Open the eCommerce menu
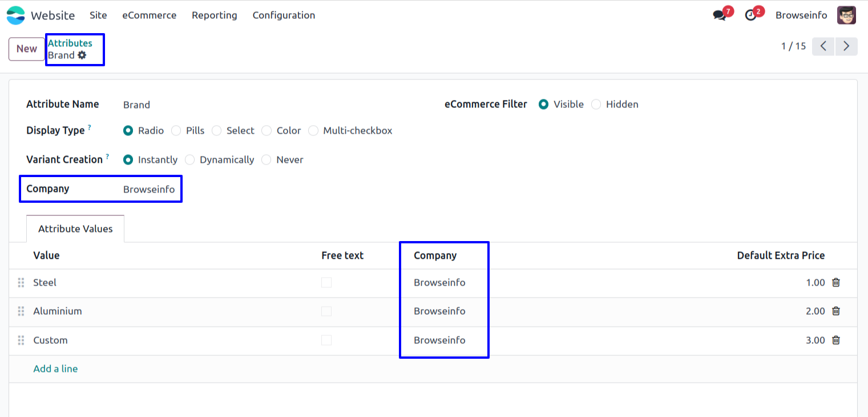This screenshot has height=417, width=868. coord(149,15)
